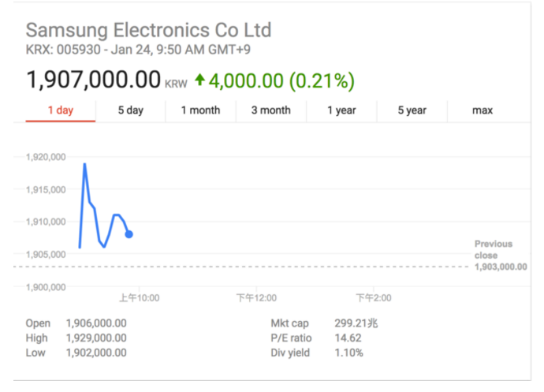
Task: Click the green up arrow icon
Action: click(199, 80)
